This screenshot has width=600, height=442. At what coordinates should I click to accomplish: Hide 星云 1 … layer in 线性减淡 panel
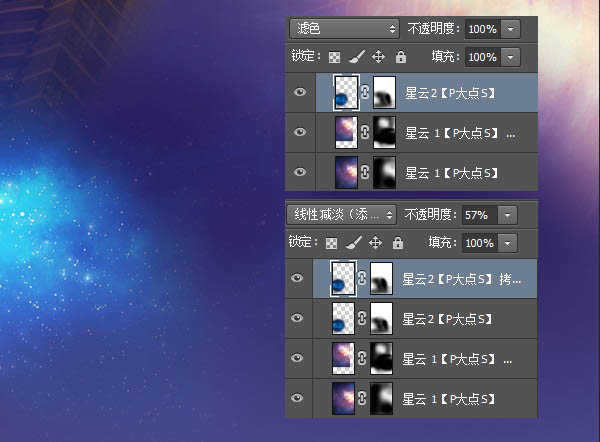[297, 358]
